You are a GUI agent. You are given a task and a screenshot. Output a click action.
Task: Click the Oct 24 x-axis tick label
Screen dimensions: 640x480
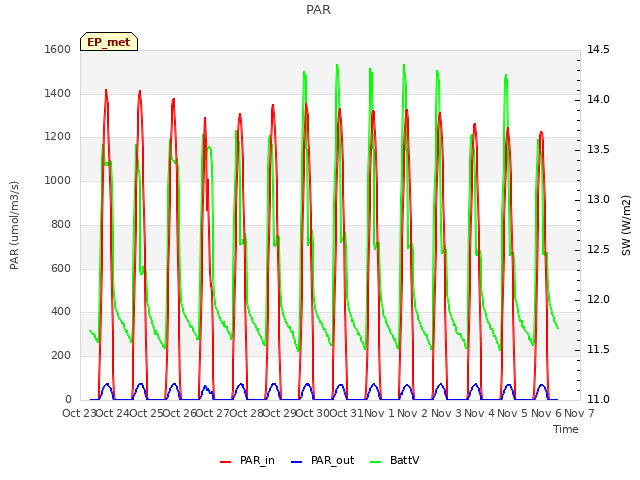click(112, 413)
